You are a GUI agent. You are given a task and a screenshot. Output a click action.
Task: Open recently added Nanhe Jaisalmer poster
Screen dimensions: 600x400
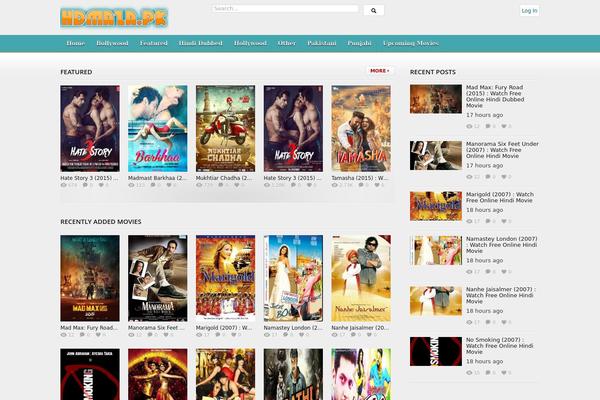(361, 278)
